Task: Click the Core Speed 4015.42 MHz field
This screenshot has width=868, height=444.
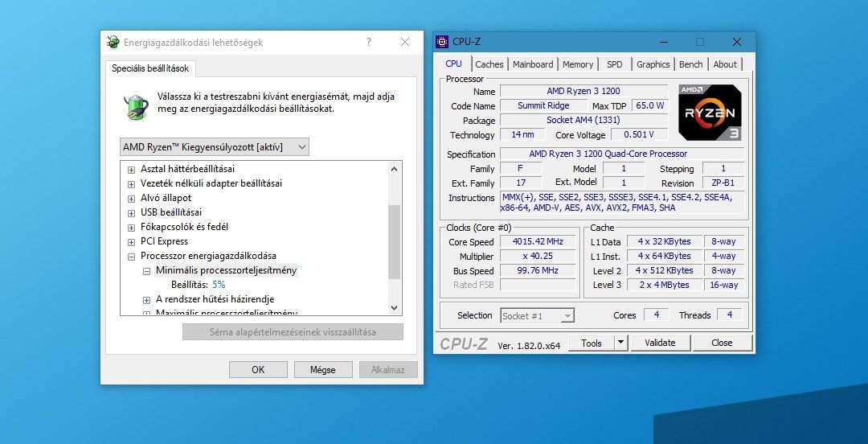Action: click(538, 241)
